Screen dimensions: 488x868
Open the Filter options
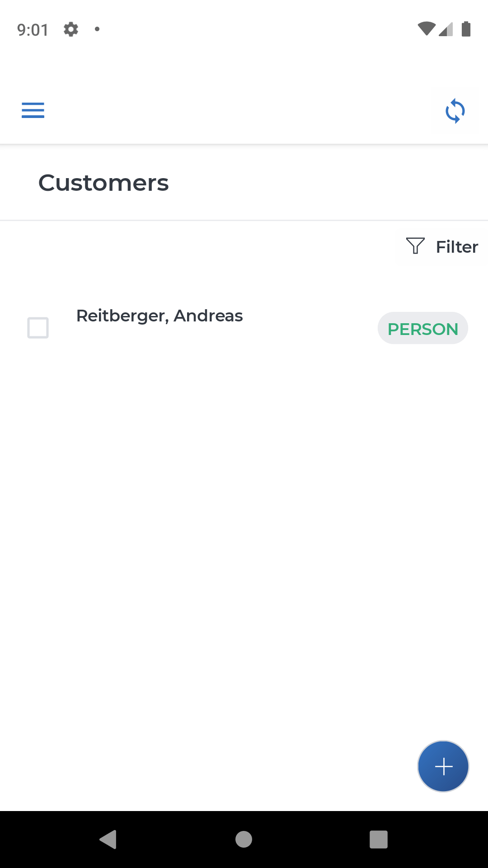441,247
